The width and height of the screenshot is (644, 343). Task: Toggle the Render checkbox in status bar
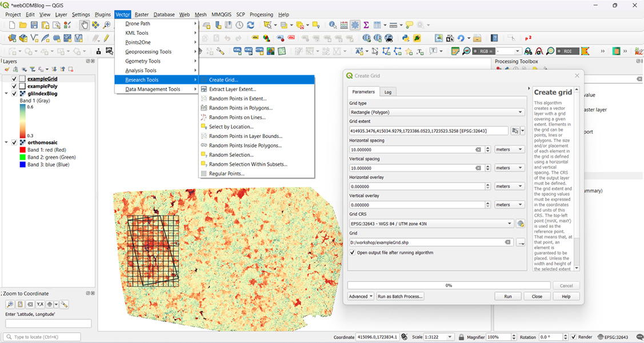(x=573, y=337)
